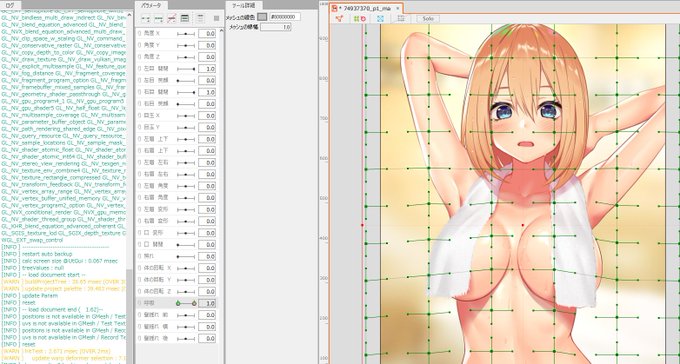Select the 左眉 角度 parameter label
680x364 pixels.
pyautogui.click(x=155, y=186)
